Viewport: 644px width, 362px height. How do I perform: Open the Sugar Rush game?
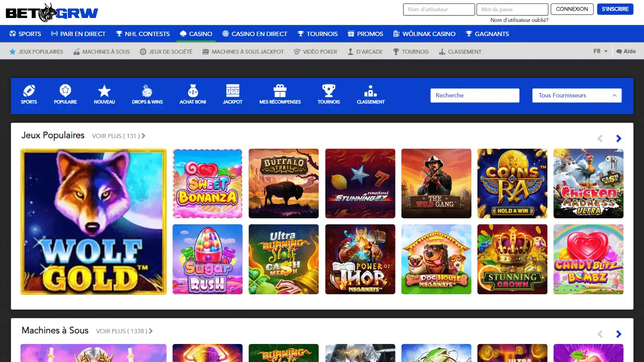pos(207,259)
